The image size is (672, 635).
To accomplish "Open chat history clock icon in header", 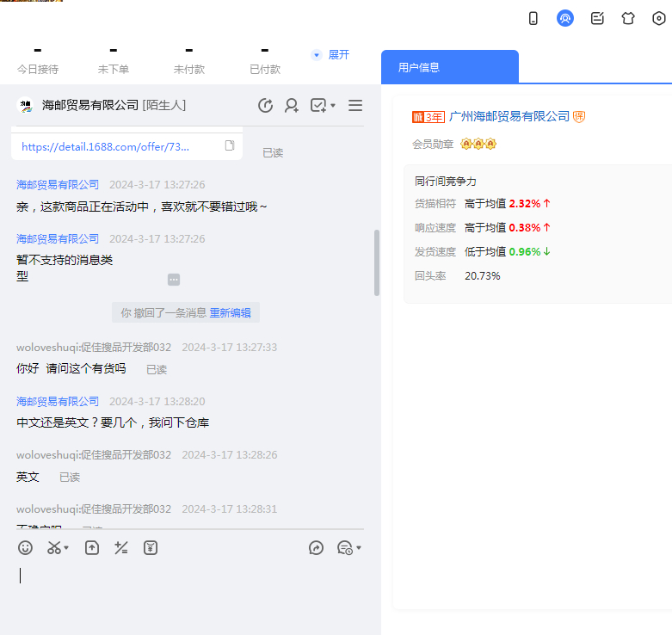I will point(266,105).
